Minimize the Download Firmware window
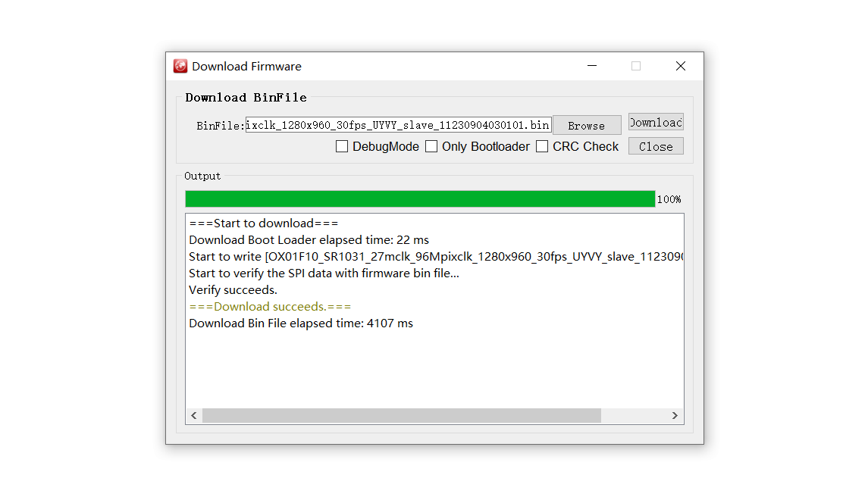This screenshot has height=500, width=868. click(x=591, y=67)
